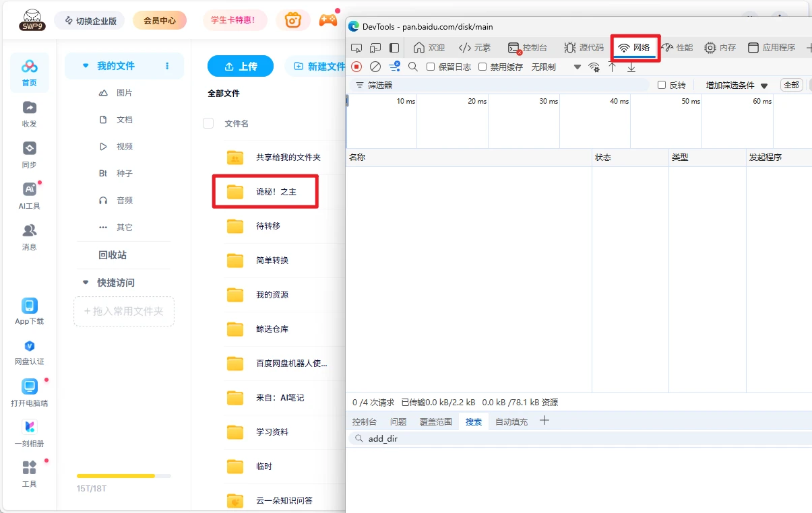Open the 无限制 throttling dropdown
This screenshot has height=513, width=812.
[556, 67]
